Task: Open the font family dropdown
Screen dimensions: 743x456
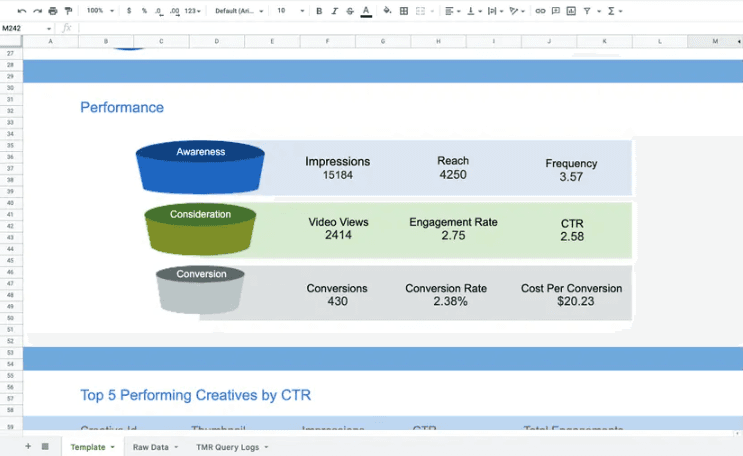Action: (x=239, y=11)
